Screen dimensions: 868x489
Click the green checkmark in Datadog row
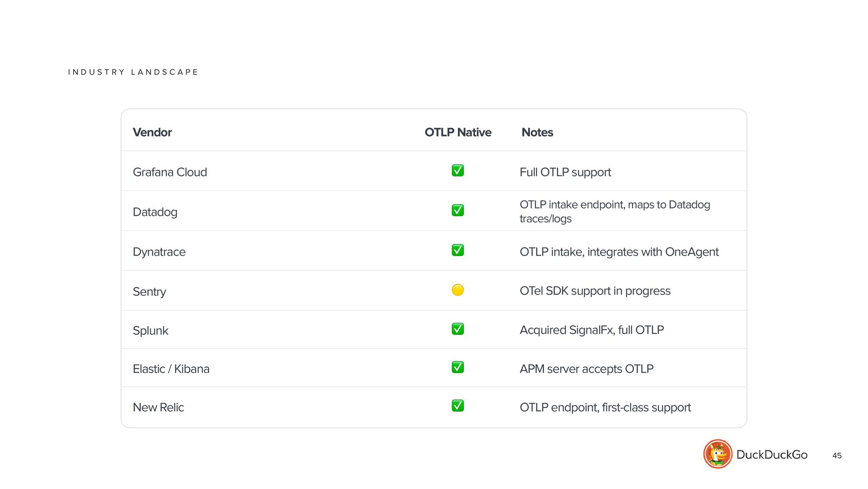pos(458,210)
